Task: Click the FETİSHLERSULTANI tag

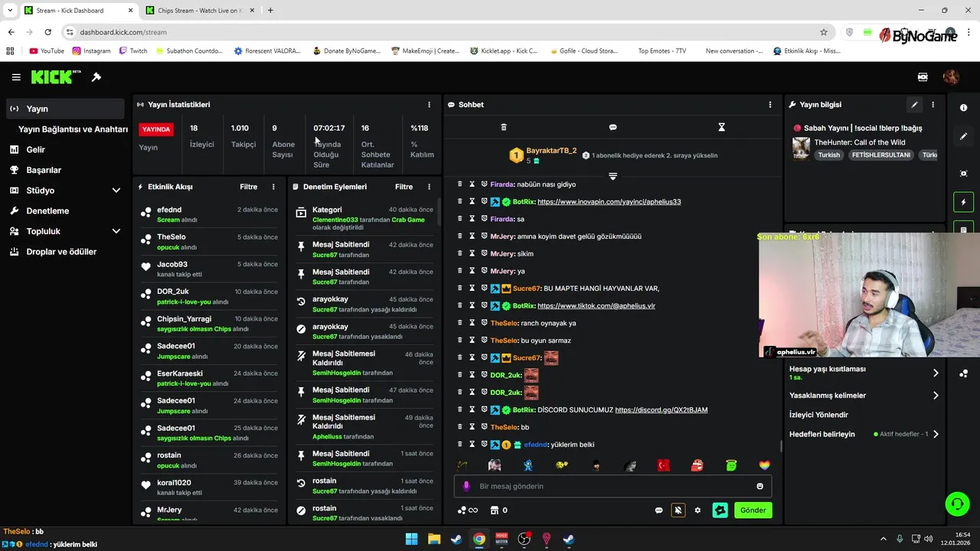Action: [x=880, y=155]
